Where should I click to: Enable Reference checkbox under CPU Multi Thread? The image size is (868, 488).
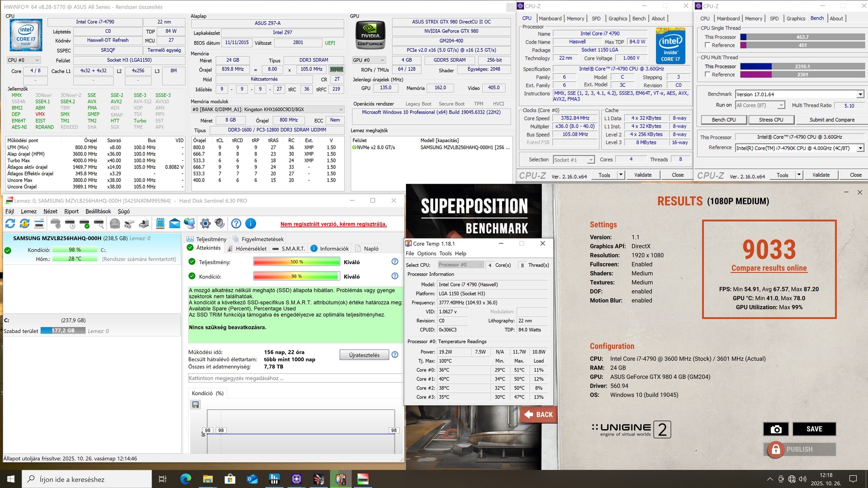point(708,75)
